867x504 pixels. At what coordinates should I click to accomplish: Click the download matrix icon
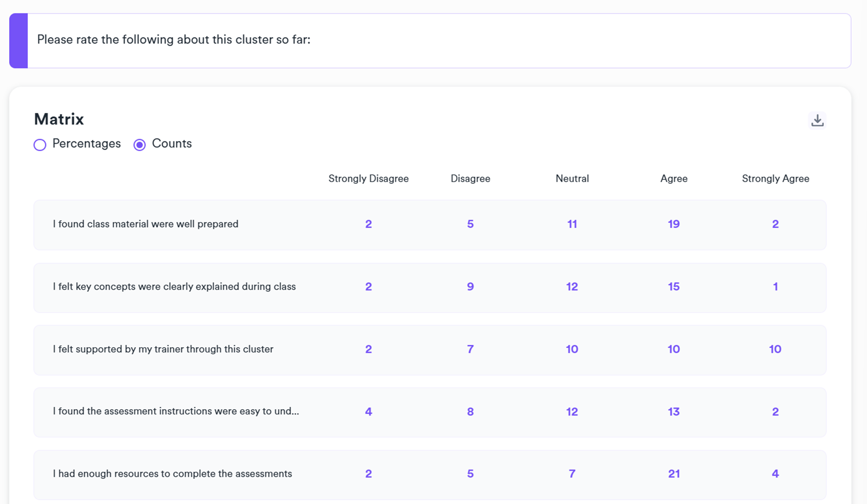coord(817,120)
